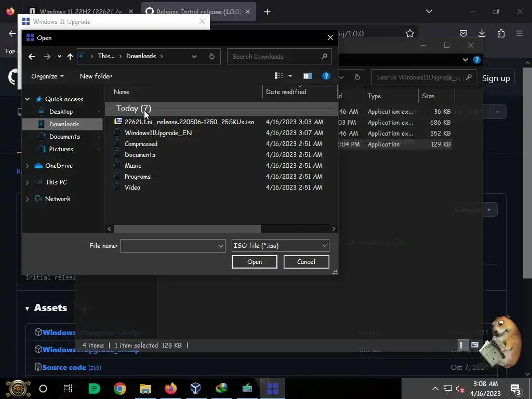
Task: Change view layout icon
Action: point(279,76)
